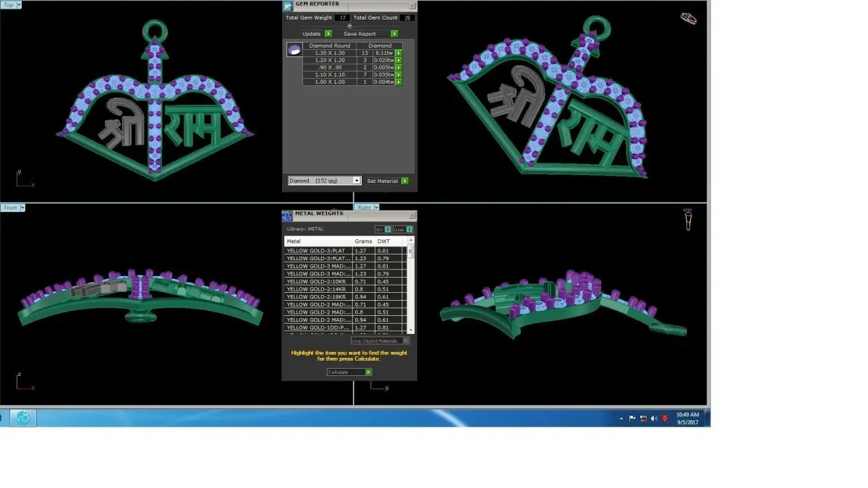Click the green arrow next to Save Report
This screenshot has height=488, width=868.
tap(394, 33)
